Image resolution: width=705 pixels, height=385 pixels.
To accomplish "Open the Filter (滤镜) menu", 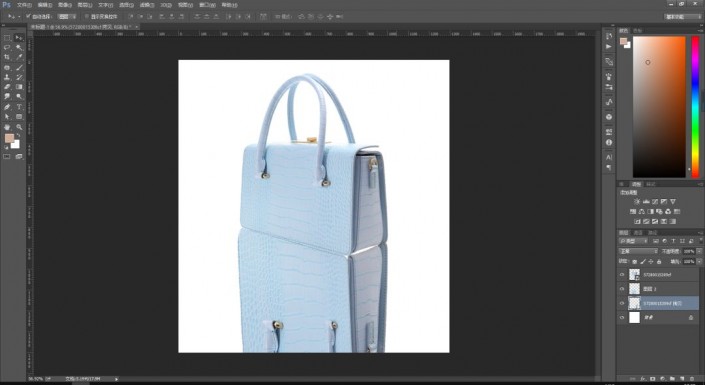I will point(147,5).
